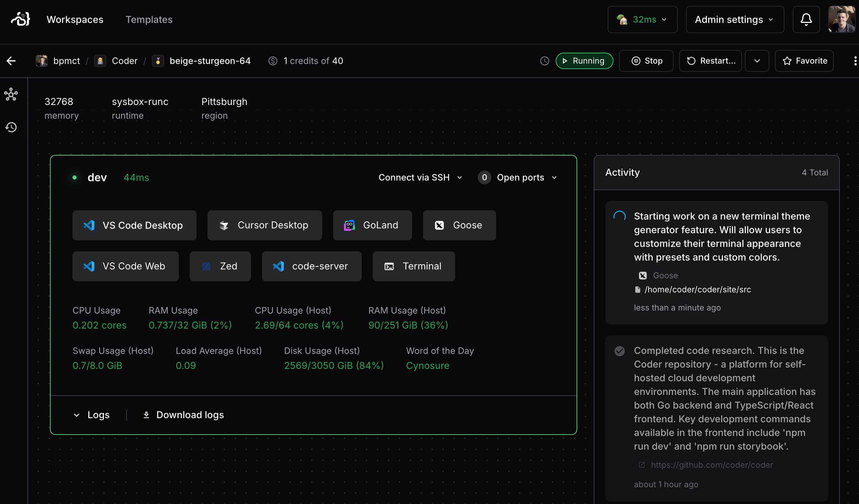The width and height of the screenshot is (859, 504).
Task: Open the Admin settings dropdown
Action: point(735,19)
